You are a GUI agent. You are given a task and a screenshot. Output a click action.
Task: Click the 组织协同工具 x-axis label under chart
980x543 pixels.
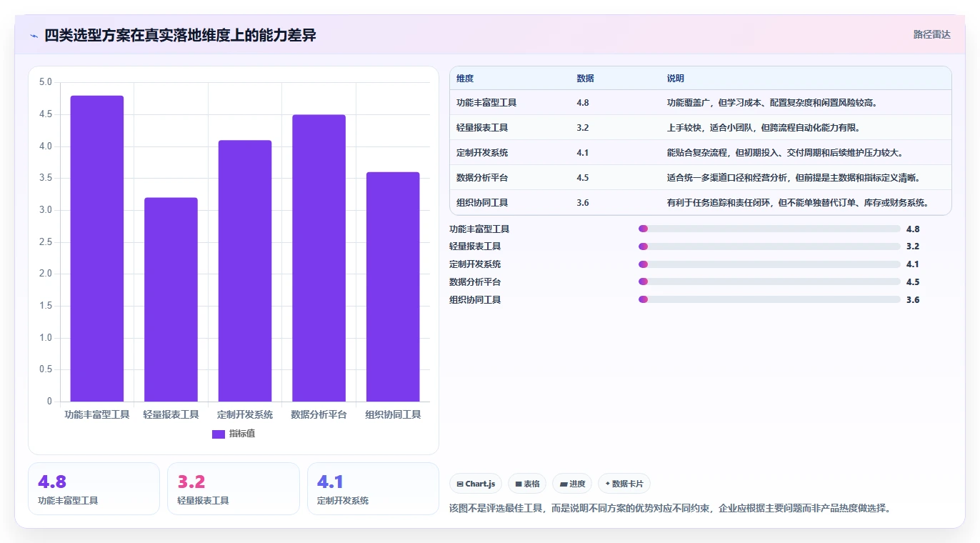(x=393, y=414)
